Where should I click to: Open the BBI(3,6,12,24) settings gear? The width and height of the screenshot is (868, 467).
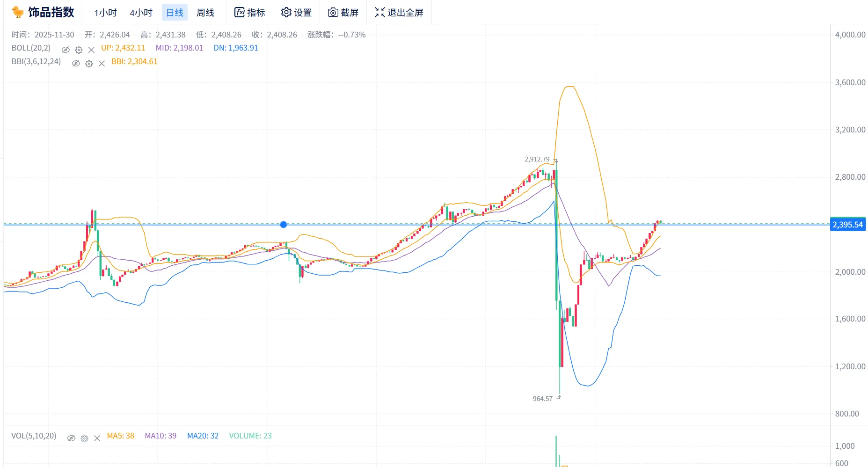point(89,63)
